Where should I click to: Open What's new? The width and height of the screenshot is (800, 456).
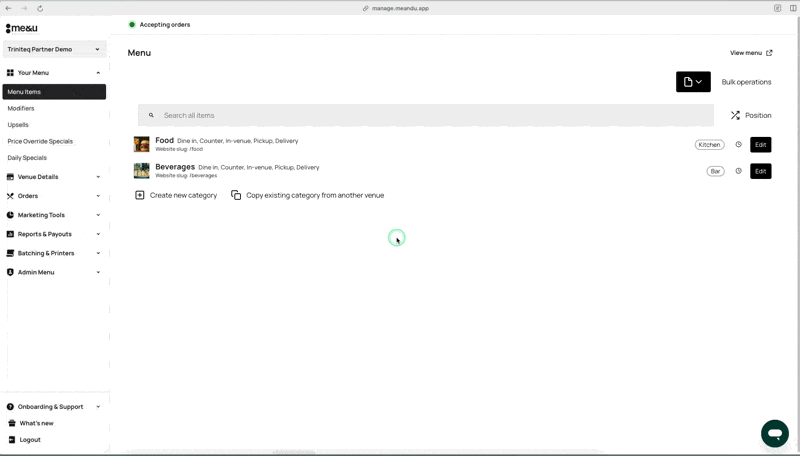coord(36,423)
